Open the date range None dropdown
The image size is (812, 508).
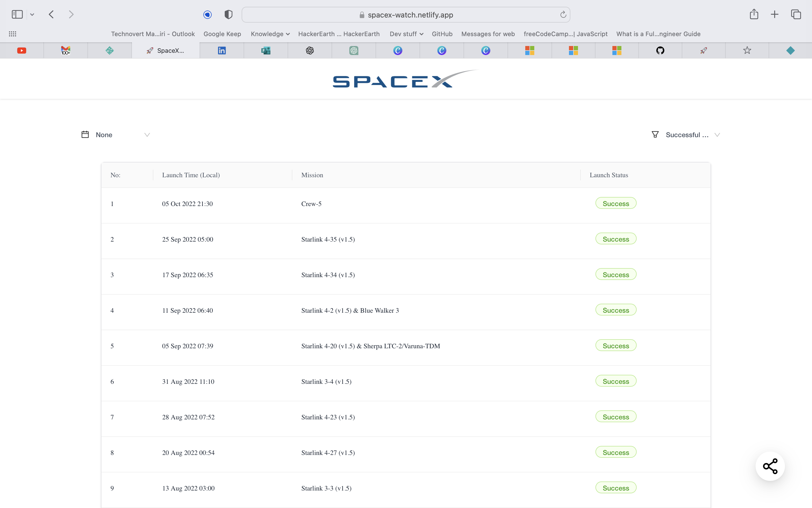pyautogui.click(x=116, y=135)
